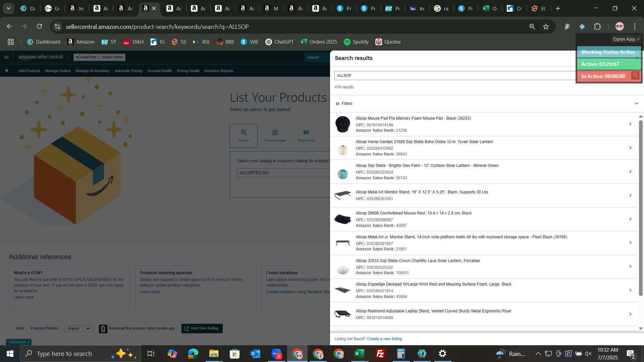Dismiss the FEEDBACK tab with its x

pyautogui.click(x=29, y=342)
